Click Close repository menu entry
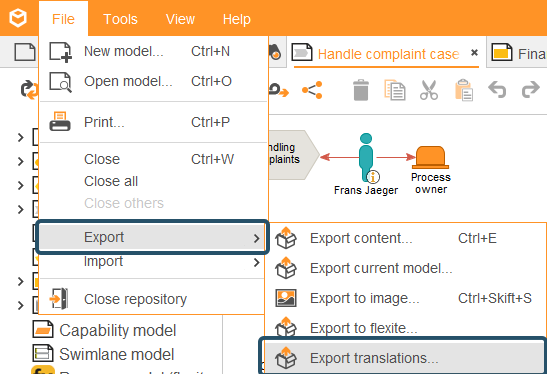 coord(153,299)
